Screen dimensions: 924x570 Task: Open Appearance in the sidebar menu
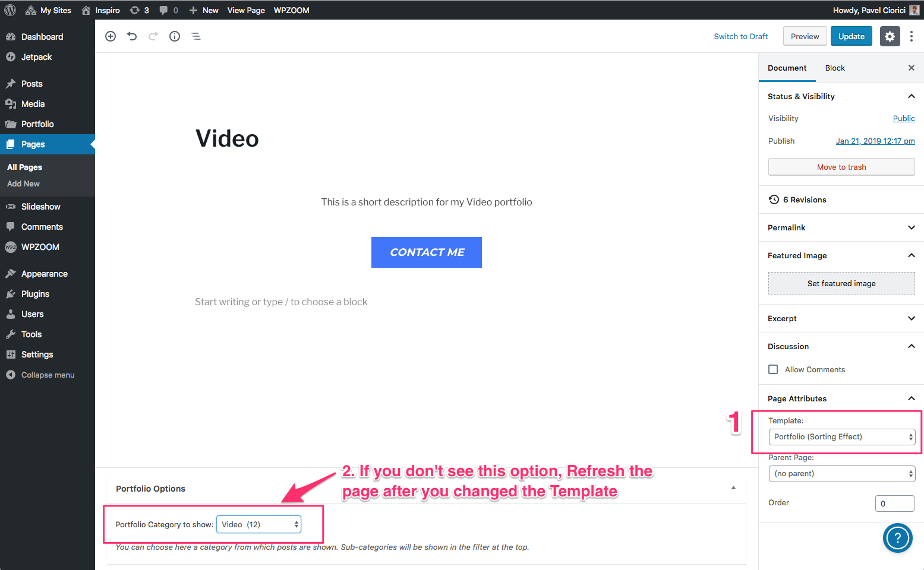pos(45,274)
